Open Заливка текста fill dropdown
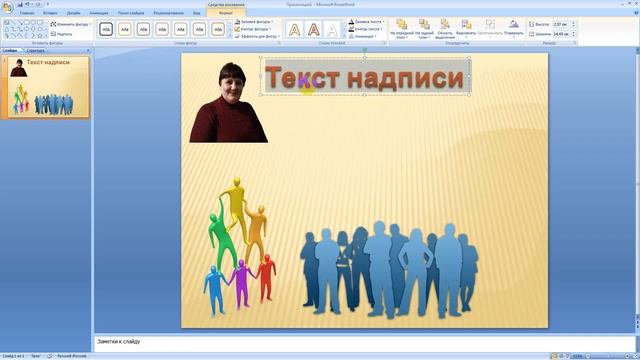The height and width of the screenshot is (360, 640). (366, 22)
